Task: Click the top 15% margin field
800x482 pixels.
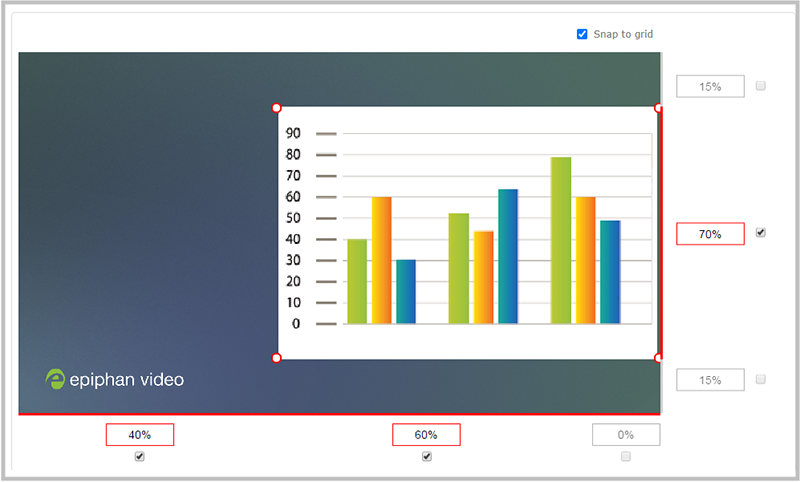Action: [710, 86]
